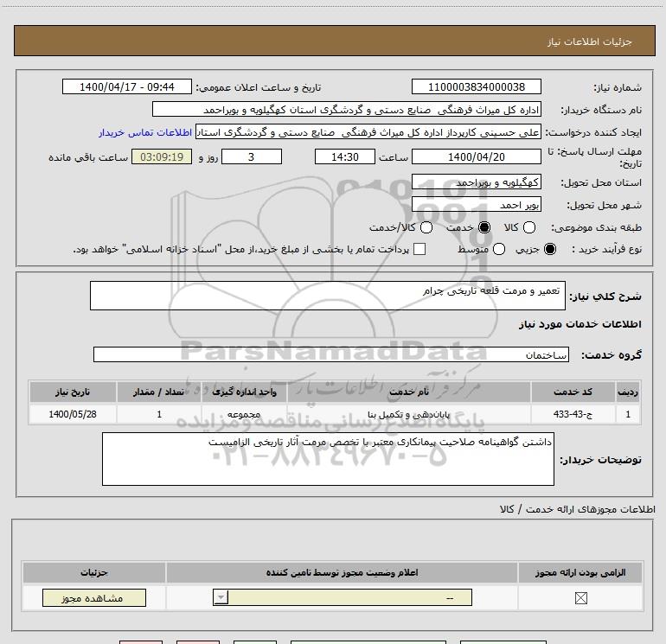Viewport: 666px width, 644px height.
Task: Open the permit status dropdown
Action: [x=343, y=597]
